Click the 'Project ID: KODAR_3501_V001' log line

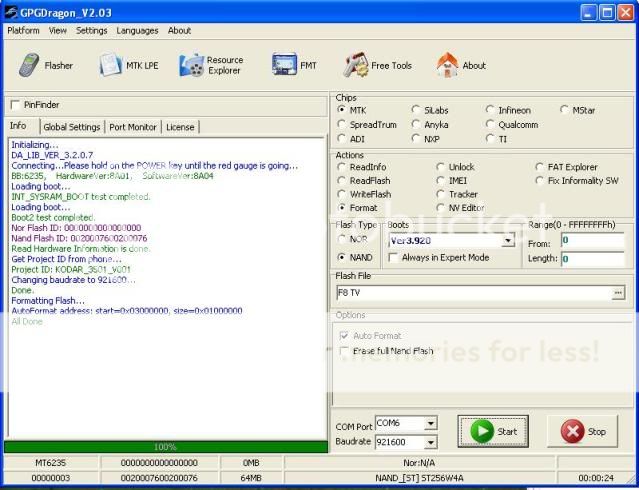point(71,269)
